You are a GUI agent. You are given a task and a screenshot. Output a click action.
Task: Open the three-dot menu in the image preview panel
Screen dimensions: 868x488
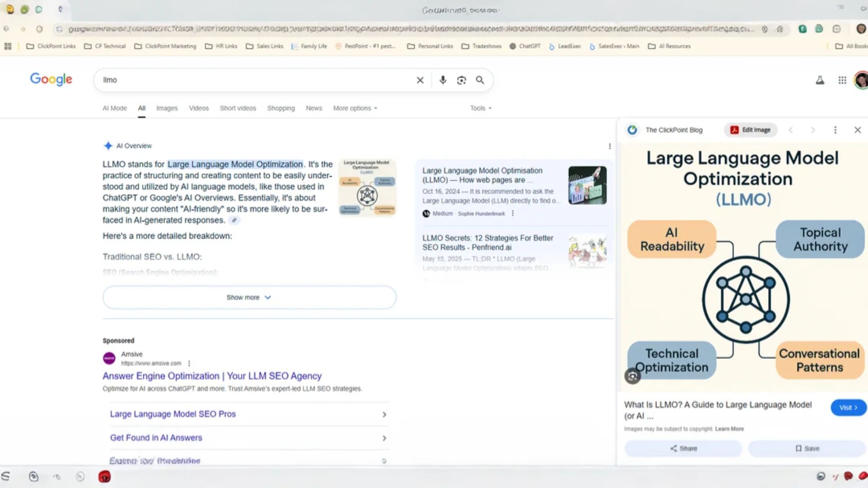click(835, 130)
